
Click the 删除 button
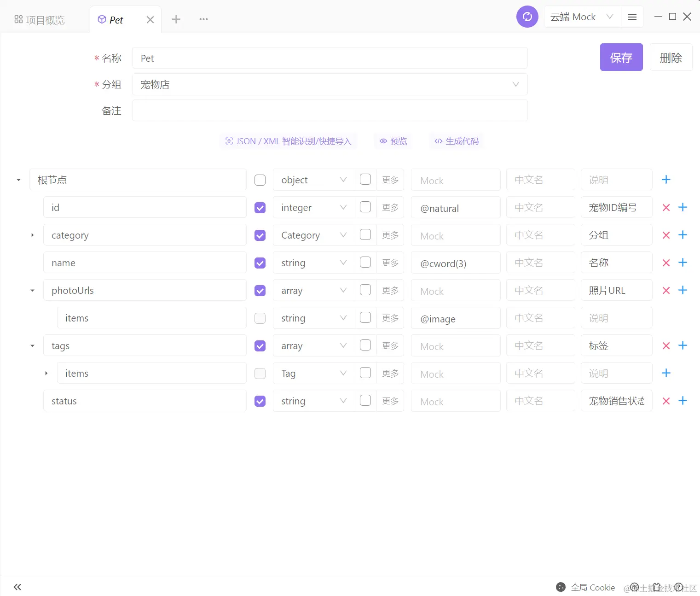(671, 57)
